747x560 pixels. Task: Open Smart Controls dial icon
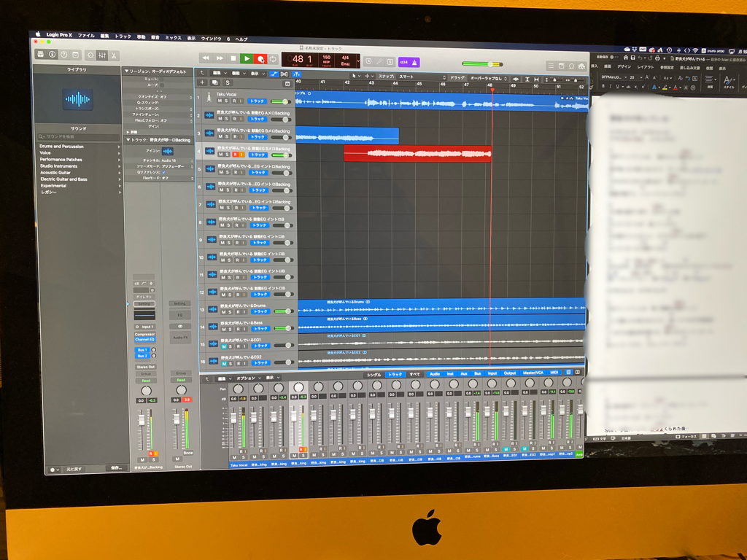(x=90, y=55)
